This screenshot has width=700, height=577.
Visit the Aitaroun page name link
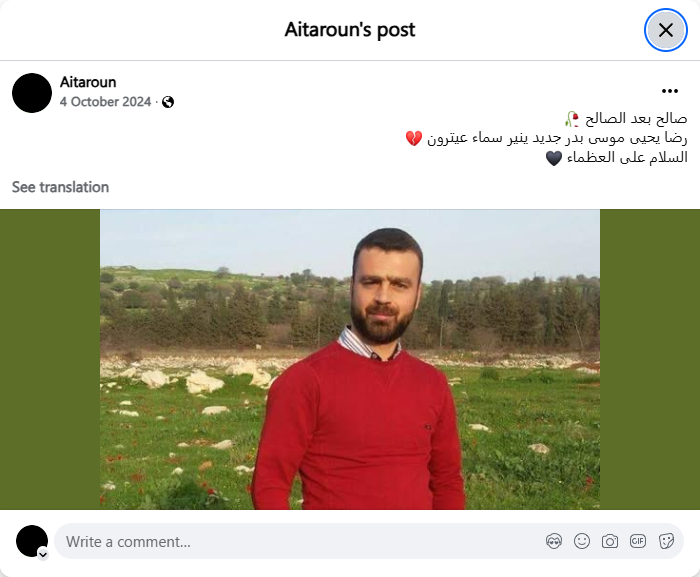pyautogui.click(x=88, y=82)
